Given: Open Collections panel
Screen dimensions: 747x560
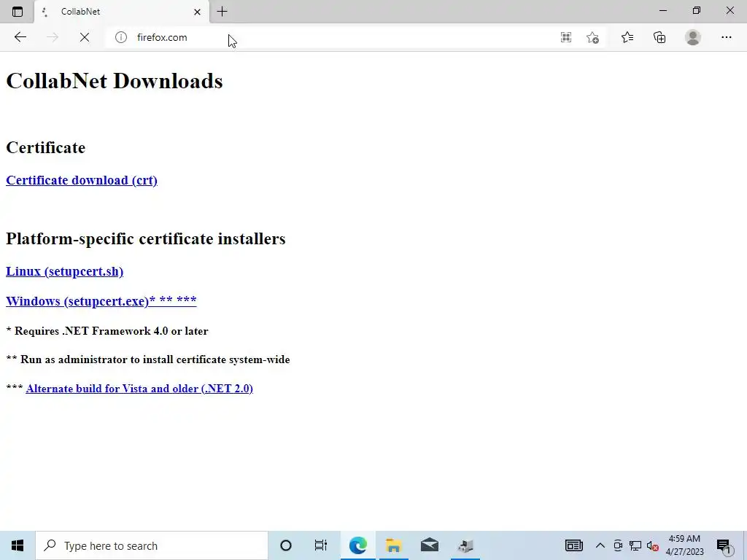Looking at the screenshot, I should point(659,37).
